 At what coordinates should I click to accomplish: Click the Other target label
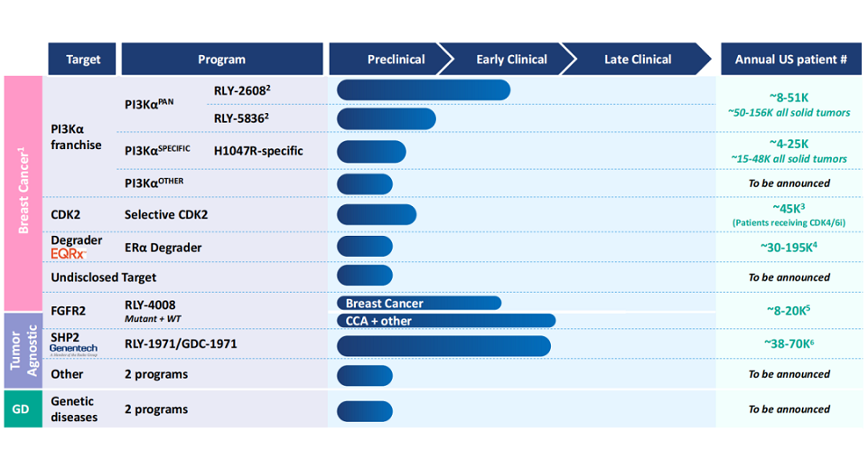(67, 374)
